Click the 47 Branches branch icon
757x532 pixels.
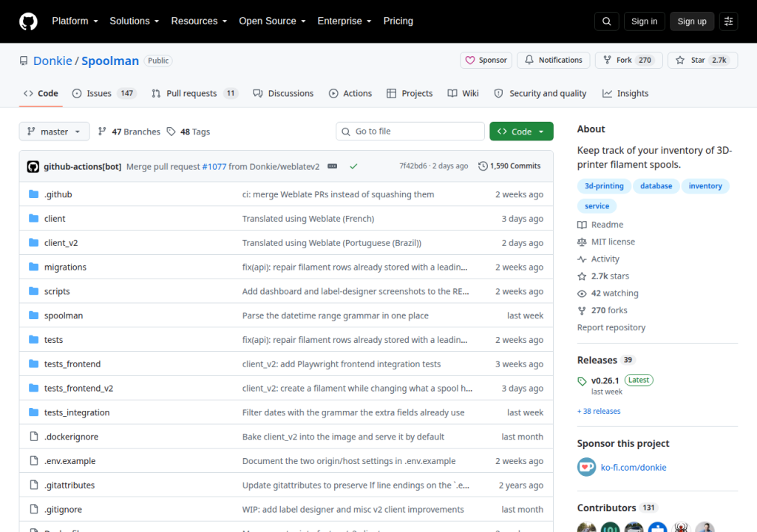tap(102, 132)
